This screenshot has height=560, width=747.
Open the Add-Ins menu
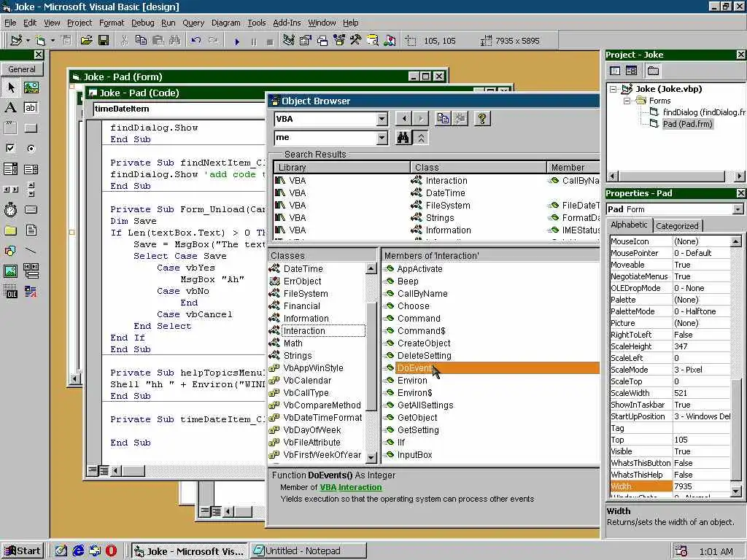(x=287, y=23)
